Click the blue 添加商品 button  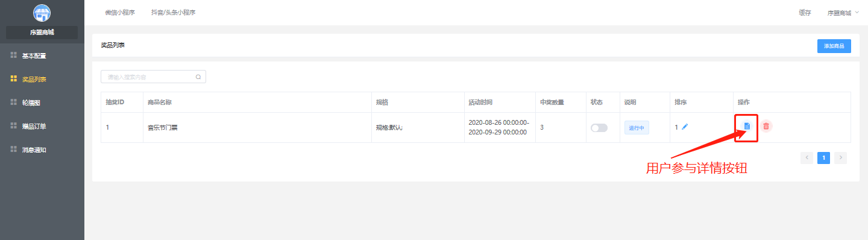pos(834,46)
